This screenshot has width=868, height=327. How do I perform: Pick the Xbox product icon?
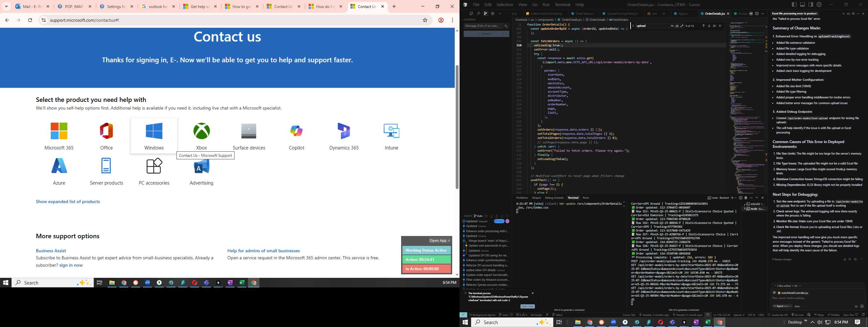click(x=201, y=131)
